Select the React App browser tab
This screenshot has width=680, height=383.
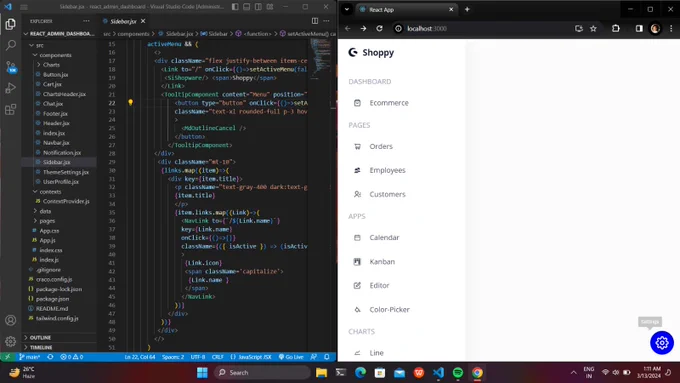[x=406, y=10]
